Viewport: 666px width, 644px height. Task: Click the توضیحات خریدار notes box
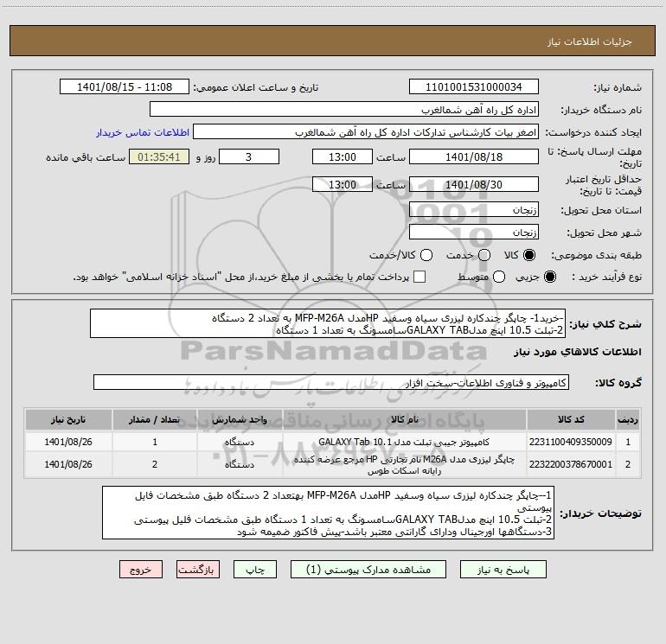(x=329, y=513)
